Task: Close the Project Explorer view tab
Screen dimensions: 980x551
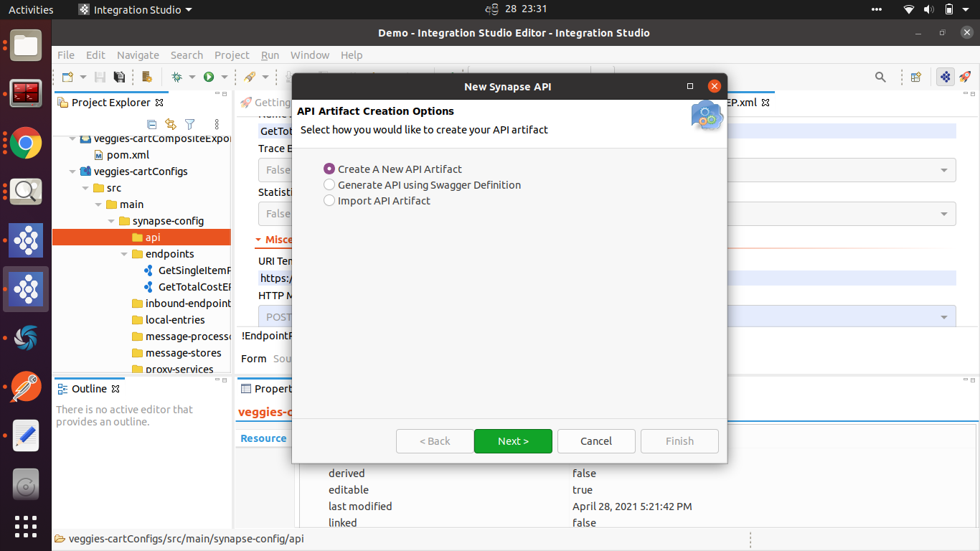Action: click(159, 103)
